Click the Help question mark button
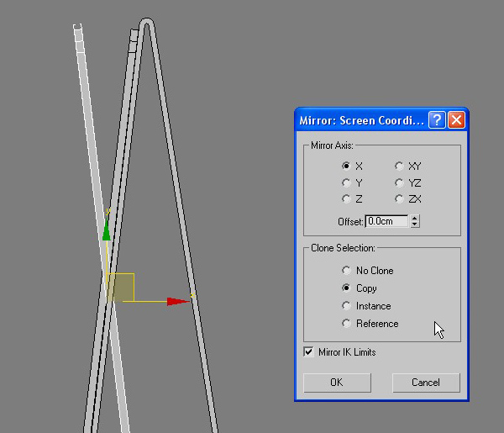 point(437,119)
